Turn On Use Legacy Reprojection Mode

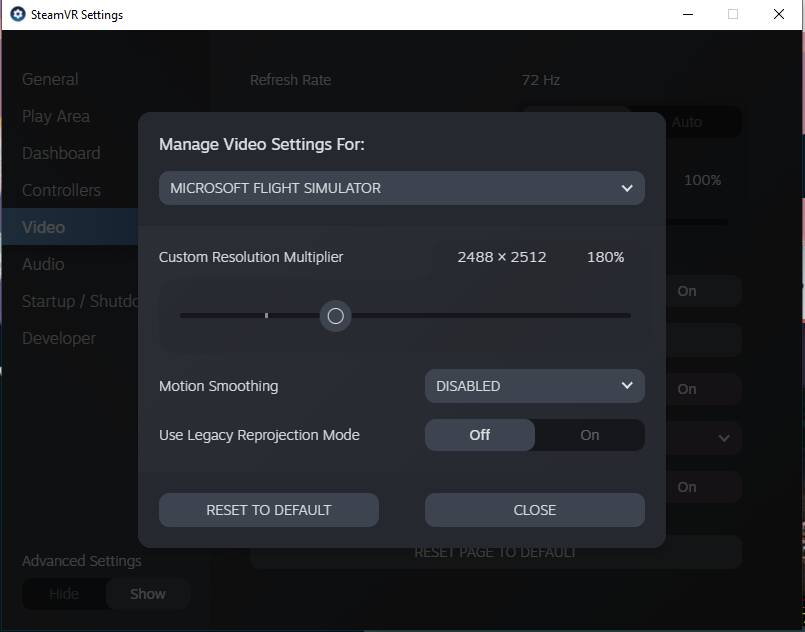pos(589,435)
